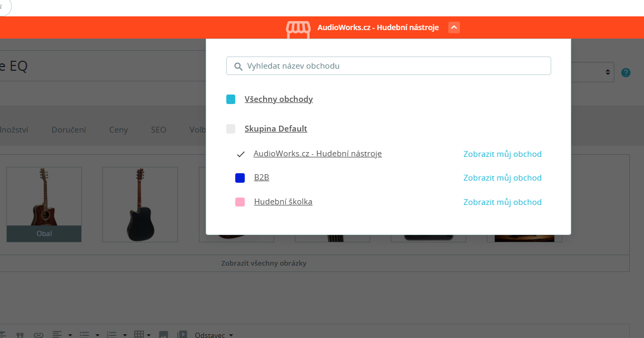Click the bullet list icon in editor
This screenshot has height=338, width=644.
pos(84,335)
